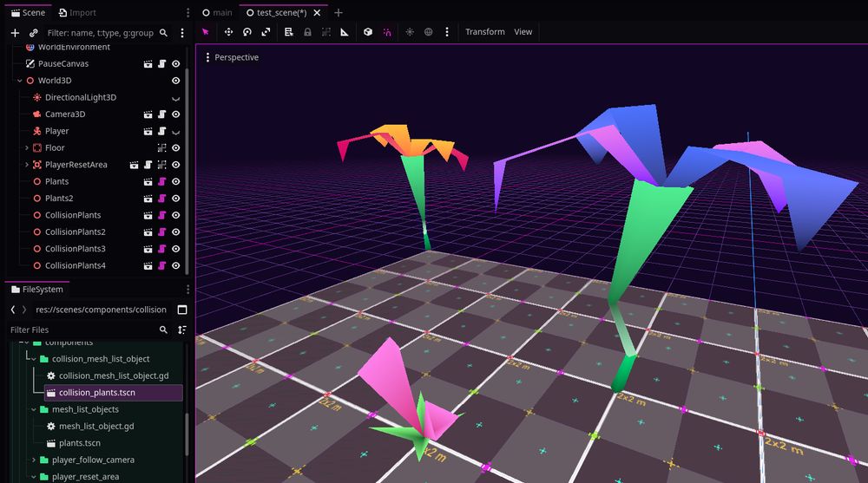Open the dock options above scene tree
868x483 pixels.
(187, 13)
